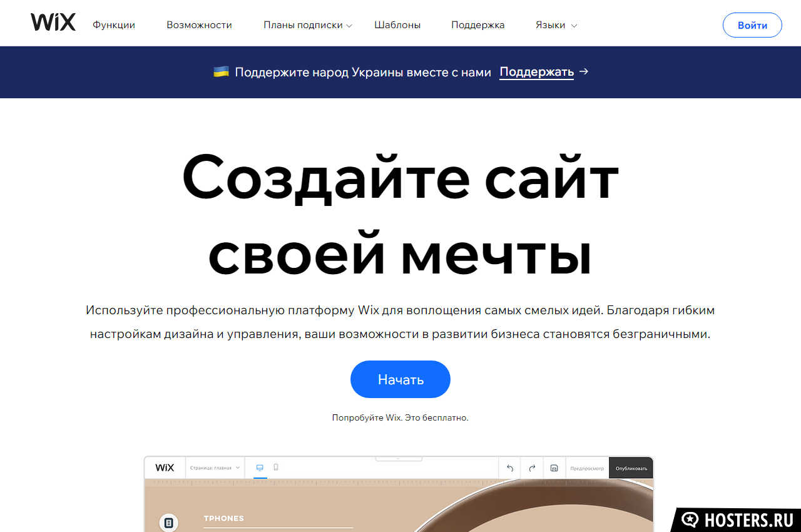Click the Опубликовать button in the editor preview
Screen dimensions: 801x532
[x=631, y=468]
